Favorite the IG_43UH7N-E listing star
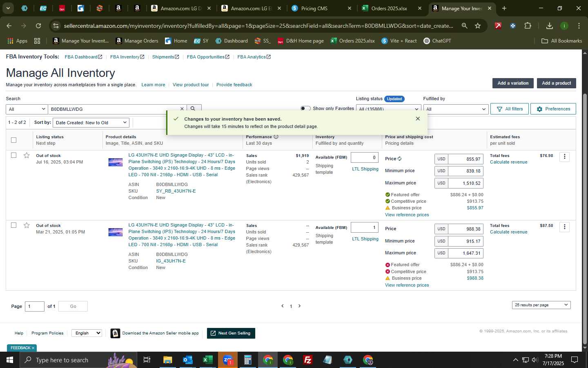The image size is (588, 368). click(27, 225)
